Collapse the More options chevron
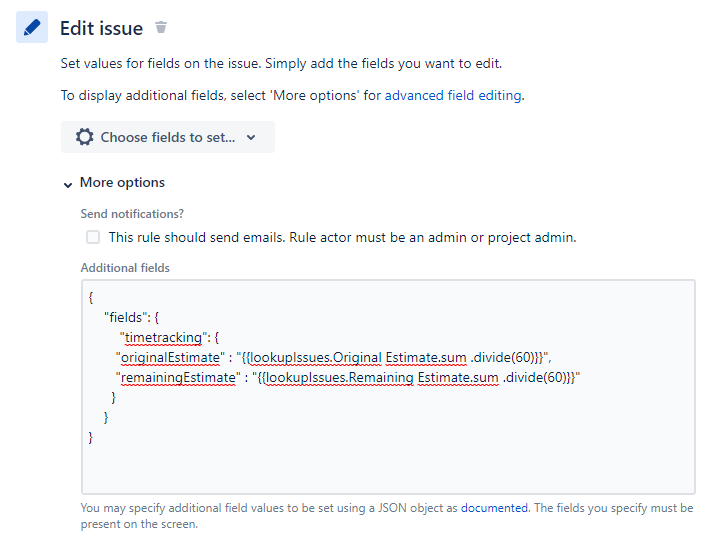 68,185
